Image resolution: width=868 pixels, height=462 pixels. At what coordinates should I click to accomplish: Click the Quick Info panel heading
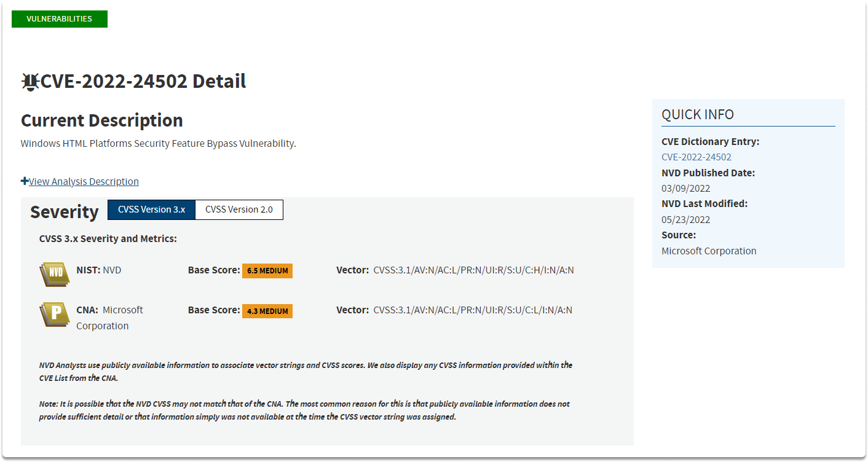click(x=698, y=114)
